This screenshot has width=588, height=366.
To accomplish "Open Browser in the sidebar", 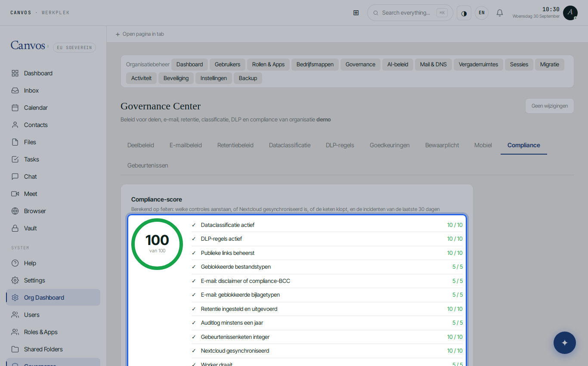I will pyautogui.click(x=53, y=211).
